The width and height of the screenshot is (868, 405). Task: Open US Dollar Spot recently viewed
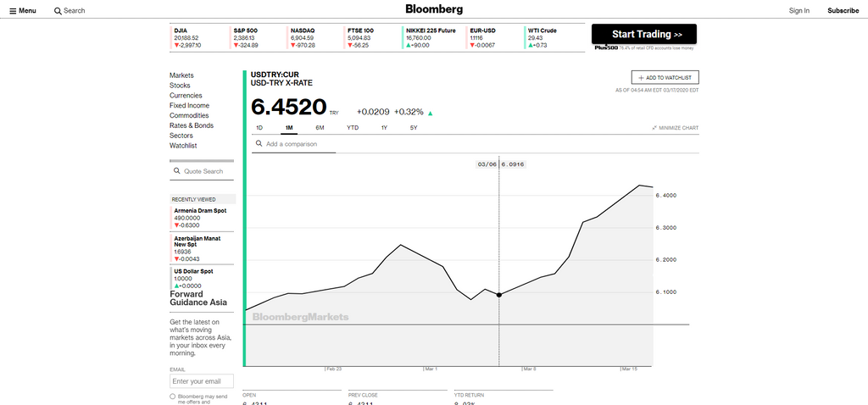click(203, 278)
